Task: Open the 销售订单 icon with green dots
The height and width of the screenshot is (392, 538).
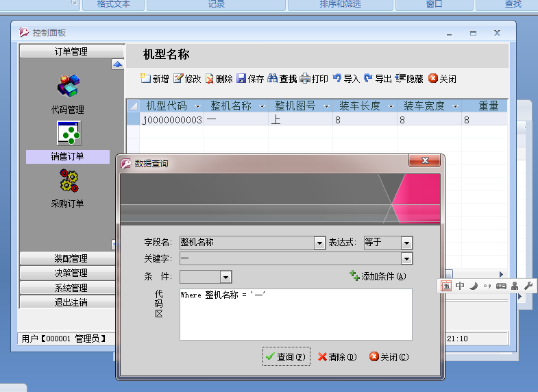Action: coord(69,133)
